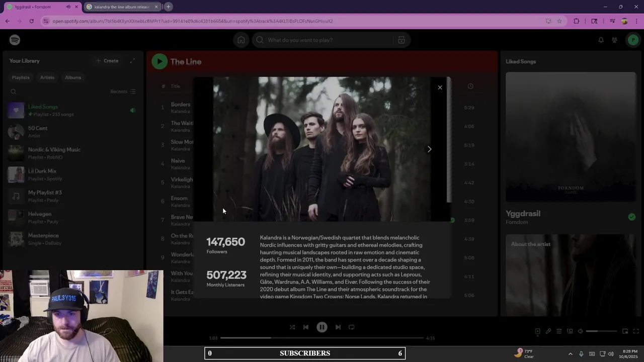Show lyrics with the microphone icon
Image resolution: width=644 pixels, height=362 pixels.
[x=548, y=331]
